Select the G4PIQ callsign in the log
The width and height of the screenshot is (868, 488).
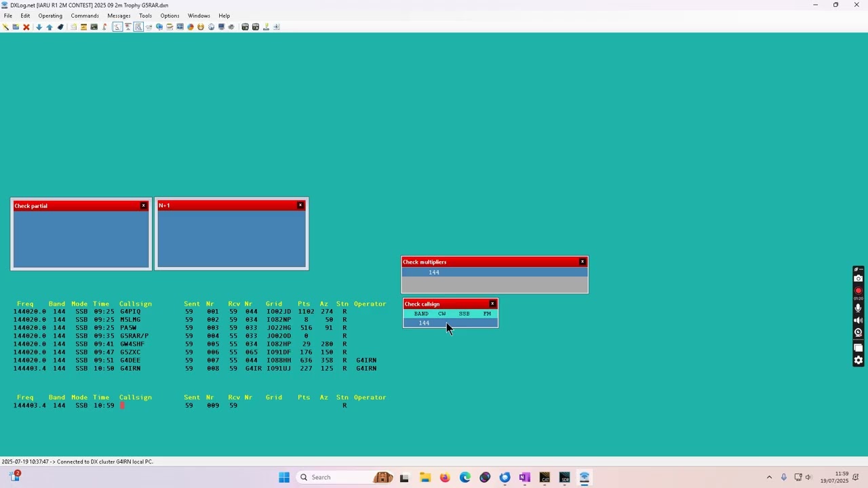pos(130,312)
